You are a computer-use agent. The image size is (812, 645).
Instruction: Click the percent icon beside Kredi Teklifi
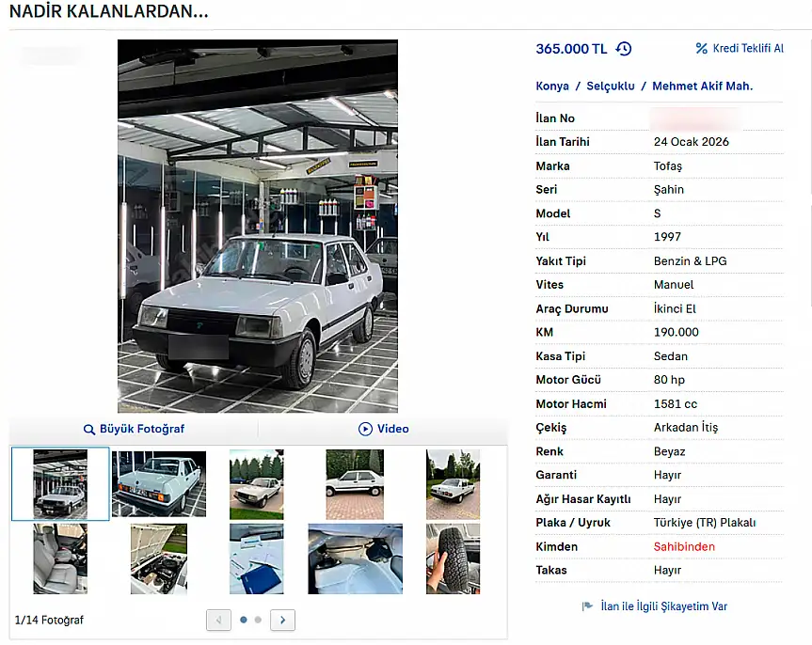[701, 49]
